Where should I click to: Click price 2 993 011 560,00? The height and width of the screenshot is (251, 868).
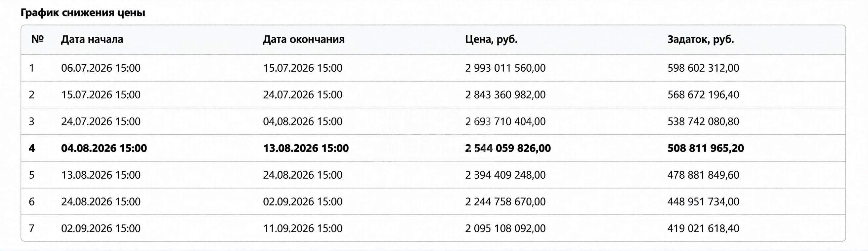click(x=505, y=68)
